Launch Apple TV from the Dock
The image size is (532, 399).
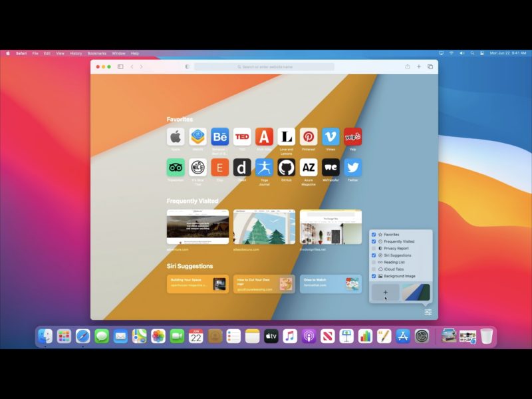(271, 336)
